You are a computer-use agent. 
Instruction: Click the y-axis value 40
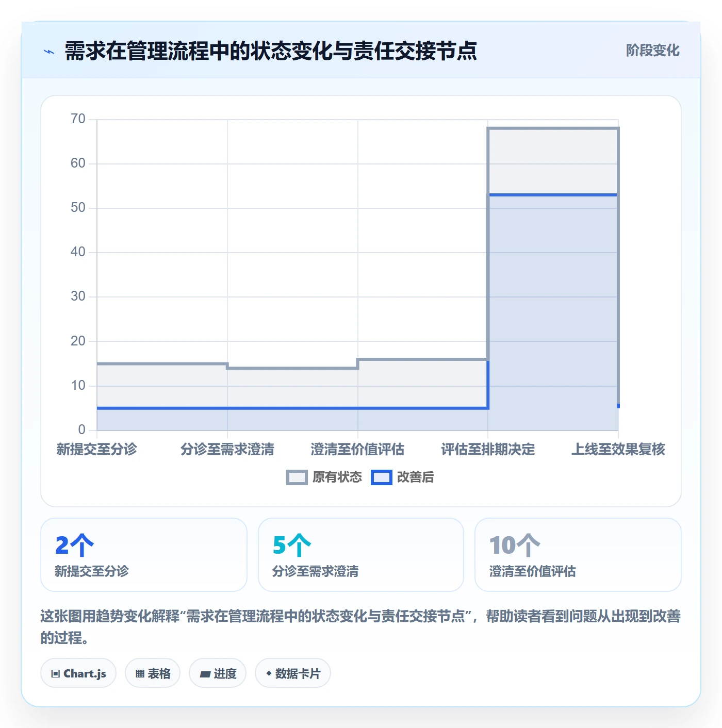(x=78, y=252)
